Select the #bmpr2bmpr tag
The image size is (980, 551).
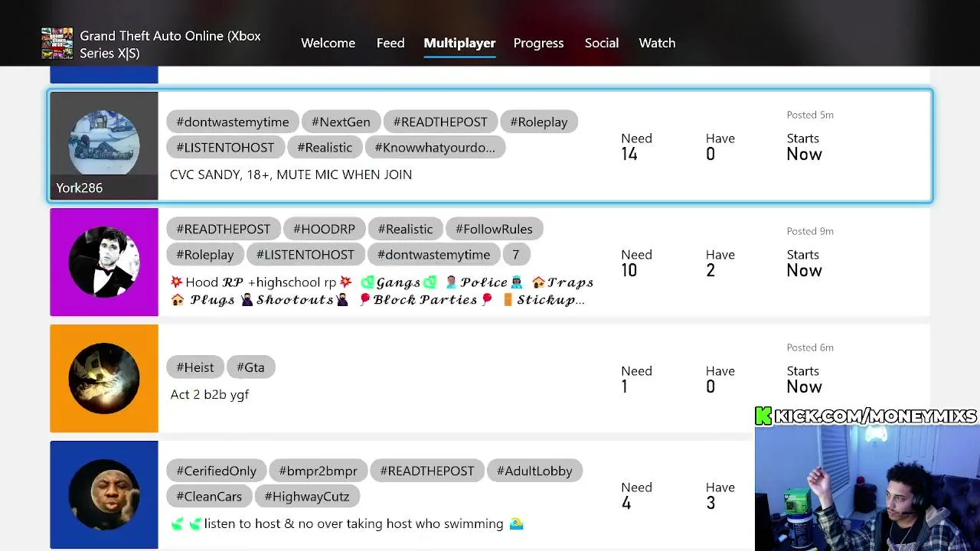pyautogui.click(x=318, y=471)
